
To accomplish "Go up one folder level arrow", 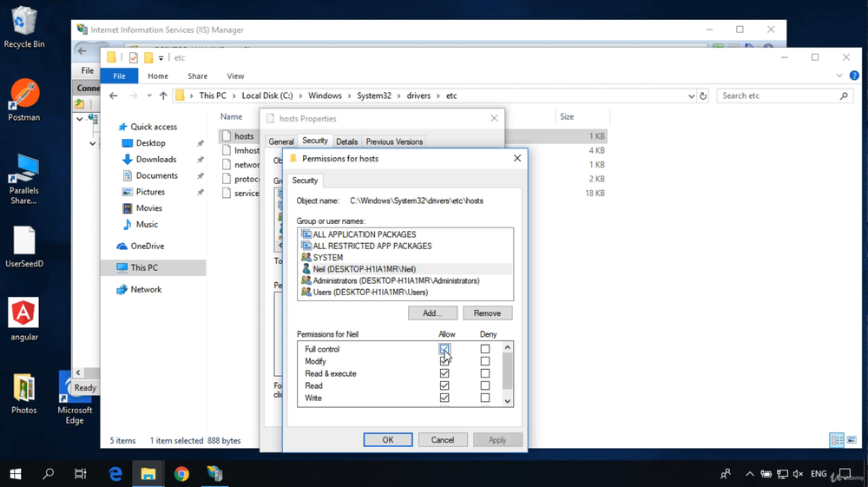I will point(163,95).
